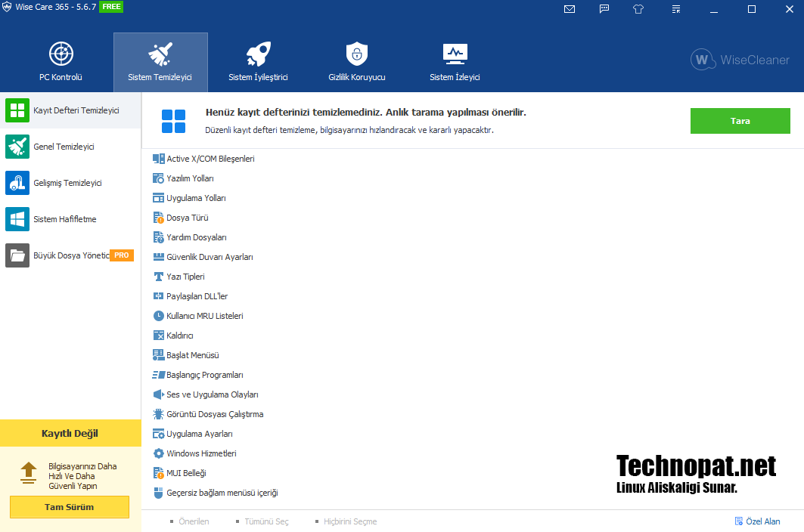Start the scan with the Tara button

click(740, 121)
